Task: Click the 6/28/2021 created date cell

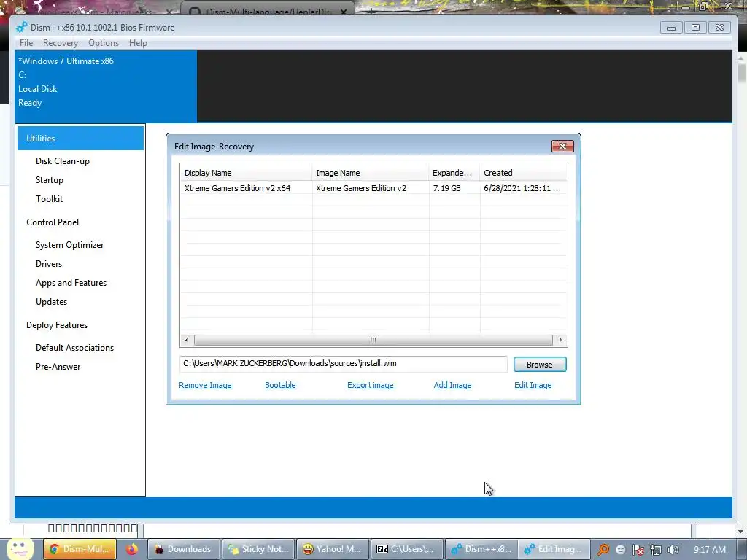Action: [x=522, y=188]
